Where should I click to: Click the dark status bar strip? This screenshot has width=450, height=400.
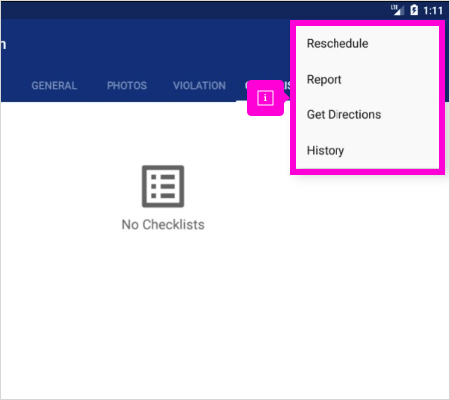tap(193, 10)
